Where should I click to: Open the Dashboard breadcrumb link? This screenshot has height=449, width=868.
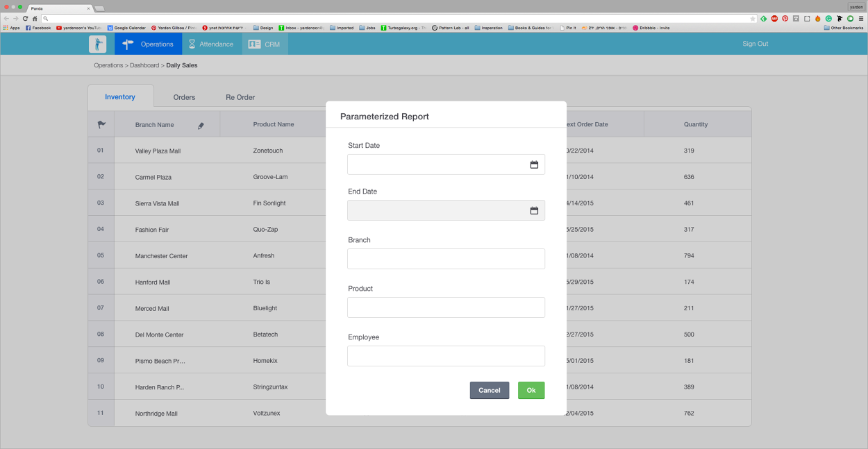(x=144, y=65)
